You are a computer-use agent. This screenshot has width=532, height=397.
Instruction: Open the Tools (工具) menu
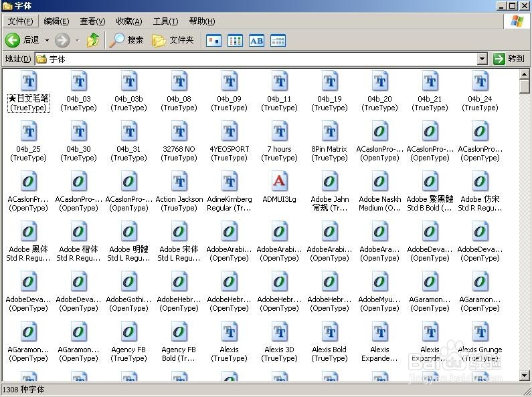point(165,21)
